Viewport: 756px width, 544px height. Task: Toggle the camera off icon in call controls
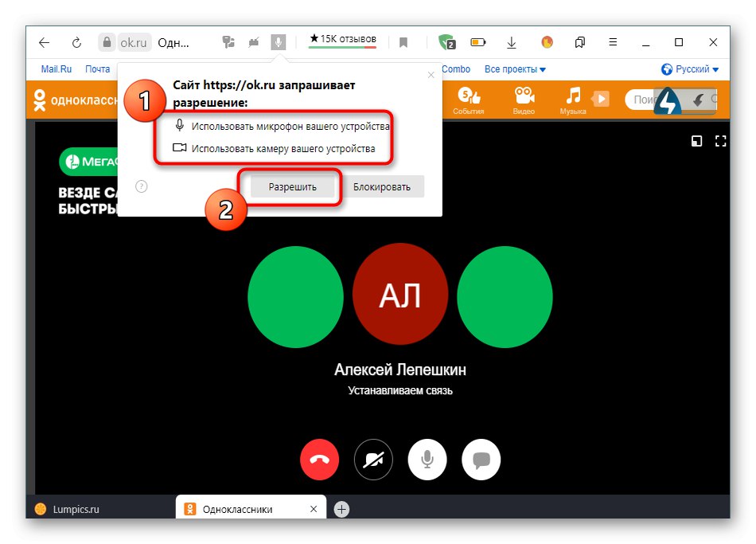coord(373,460)
